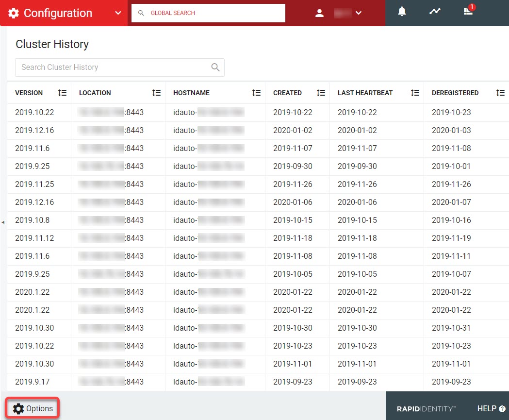The width and height of the screenshot is (509, 420).
Task: Sort table by the Version column icon
Action: 62,93
